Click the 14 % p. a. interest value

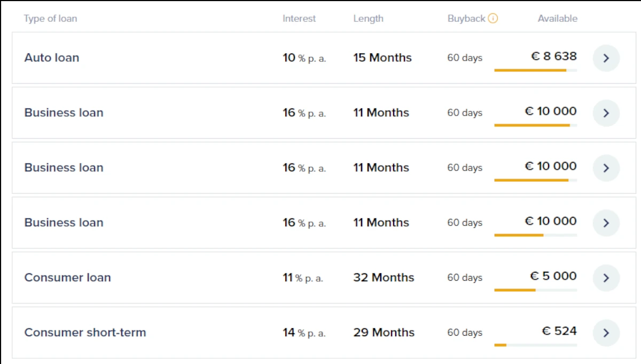(x=304, y=333)
